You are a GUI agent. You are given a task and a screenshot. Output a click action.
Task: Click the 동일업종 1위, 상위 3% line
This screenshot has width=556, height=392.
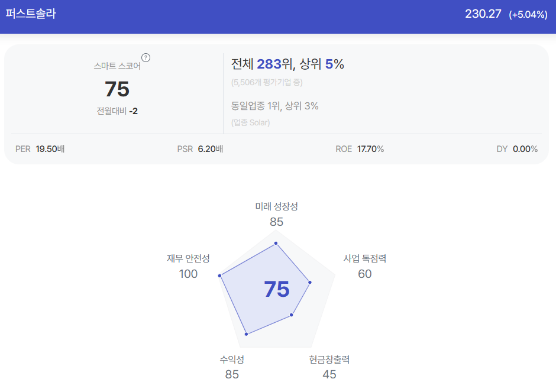pos(275,106)
